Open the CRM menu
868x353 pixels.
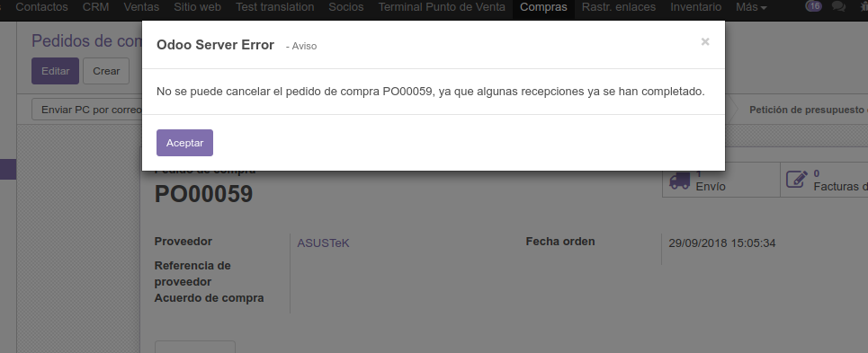coord(95,7)
